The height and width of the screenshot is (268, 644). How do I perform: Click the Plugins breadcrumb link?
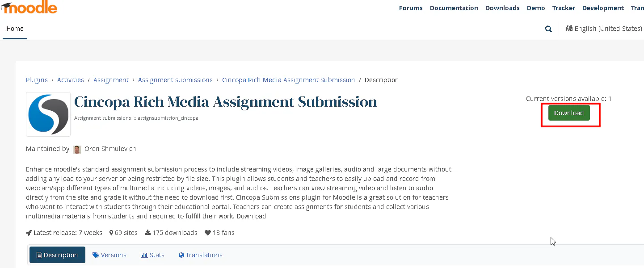point(37,80)
